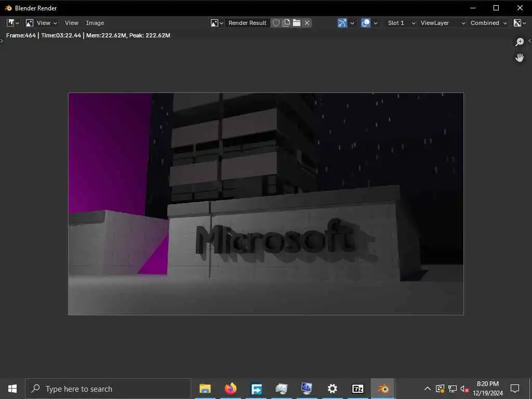Image resolution: width=532 pixels, height=399 pixels.
Task: Click the muted volume tray icon
Action: 464,389
